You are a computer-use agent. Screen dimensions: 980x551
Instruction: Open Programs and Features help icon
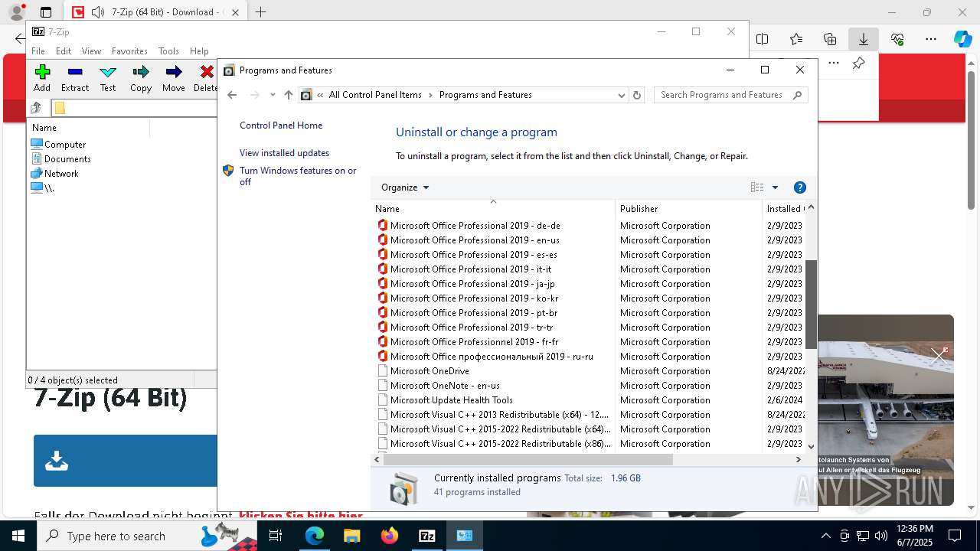(x=800, y=187)
